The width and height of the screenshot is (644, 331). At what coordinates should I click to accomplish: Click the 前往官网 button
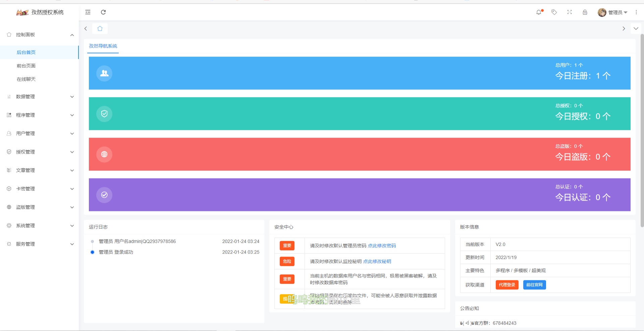click(534, 285)
